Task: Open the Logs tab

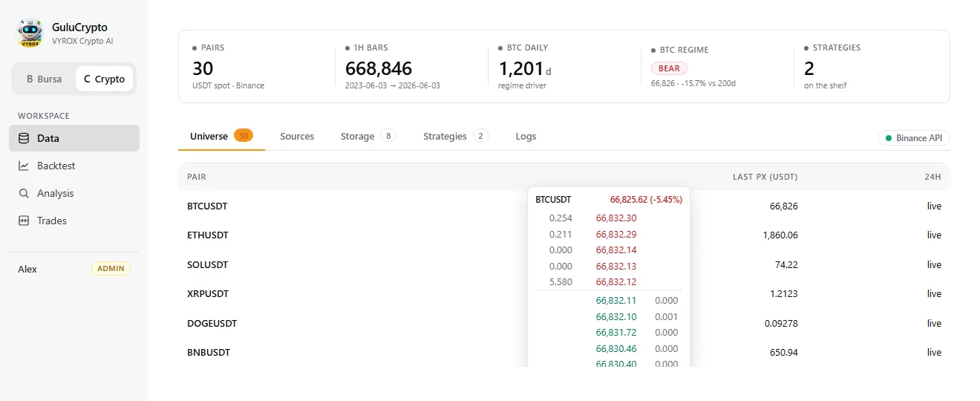Action: click(x=526, y=136)
